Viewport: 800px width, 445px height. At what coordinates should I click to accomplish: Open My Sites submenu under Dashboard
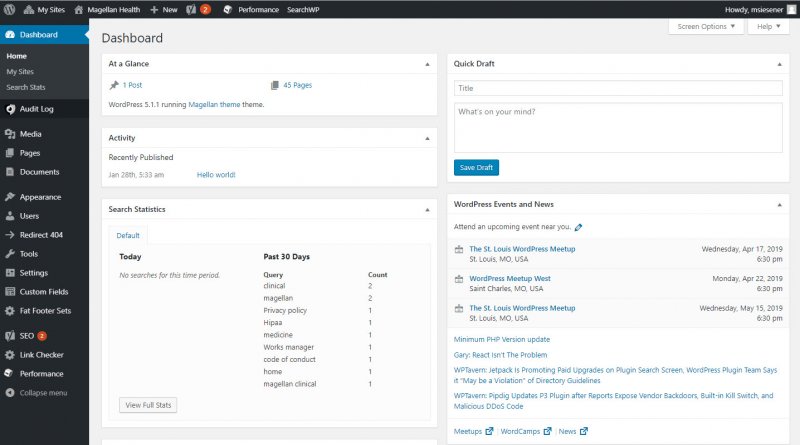coord(20,72)
